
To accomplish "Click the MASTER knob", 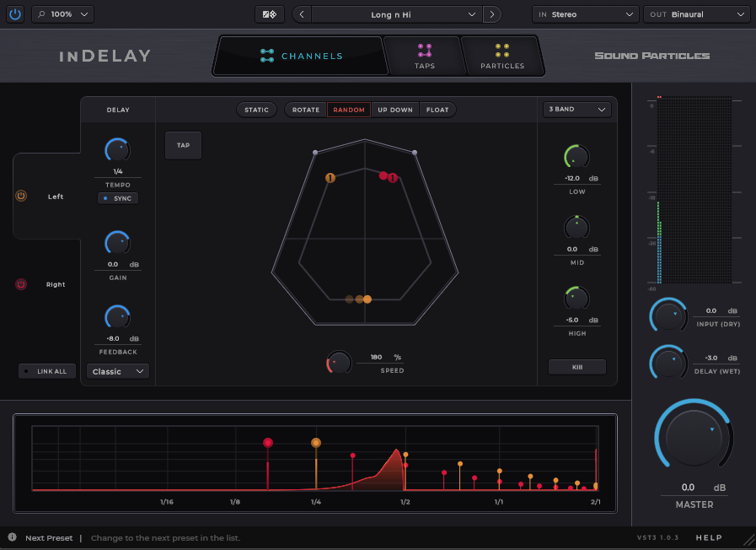I will (x=694, y=438).
